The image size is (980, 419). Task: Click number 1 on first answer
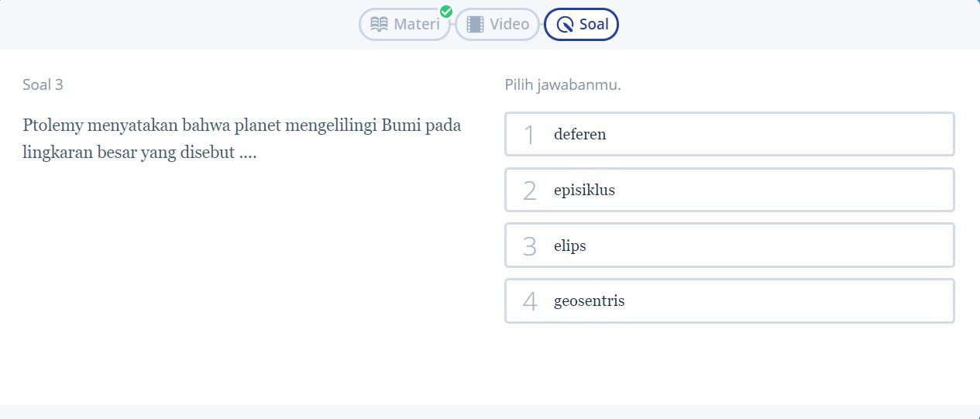(530, 135)
